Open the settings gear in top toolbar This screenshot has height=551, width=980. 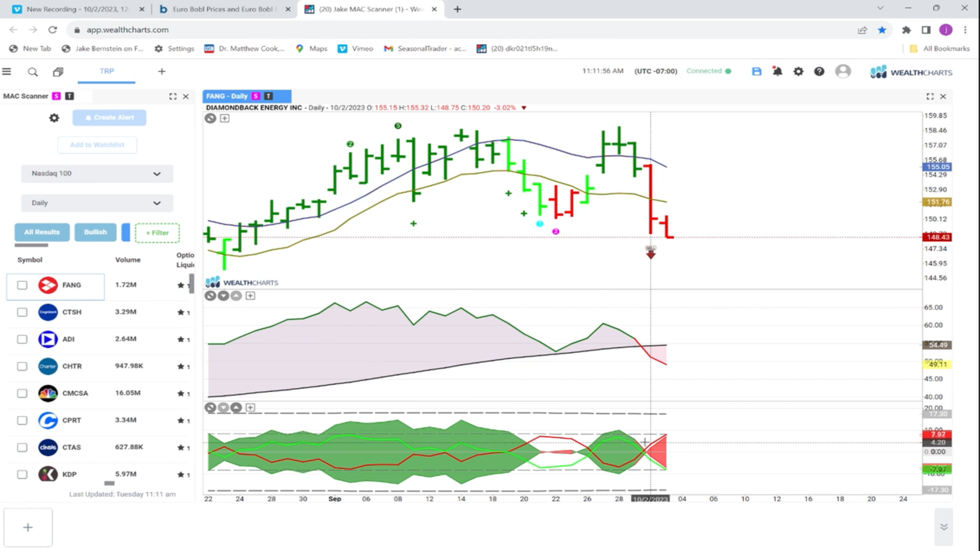click(798, 72)
